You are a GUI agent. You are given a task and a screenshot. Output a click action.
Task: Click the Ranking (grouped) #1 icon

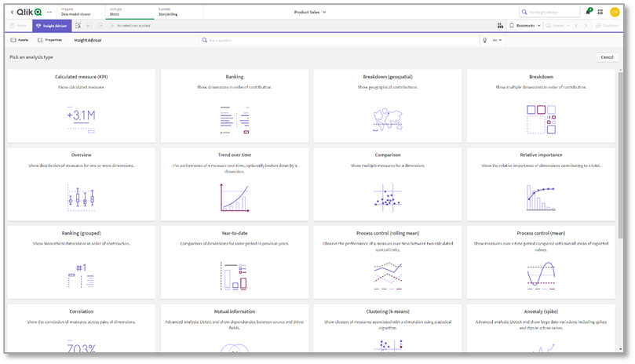[81, 275]
